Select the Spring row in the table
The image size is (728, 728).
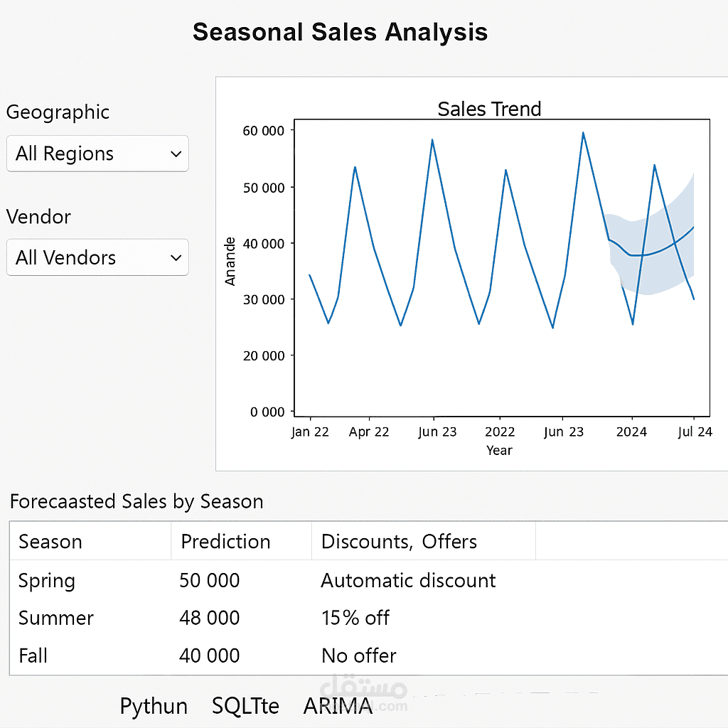point(47,581)
